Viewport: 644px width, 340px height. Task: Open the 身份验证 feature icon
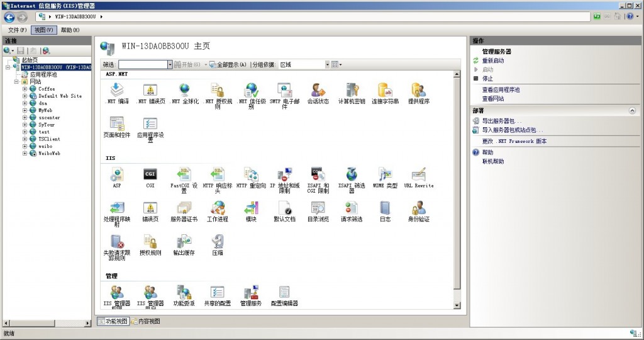coord(418,208)
